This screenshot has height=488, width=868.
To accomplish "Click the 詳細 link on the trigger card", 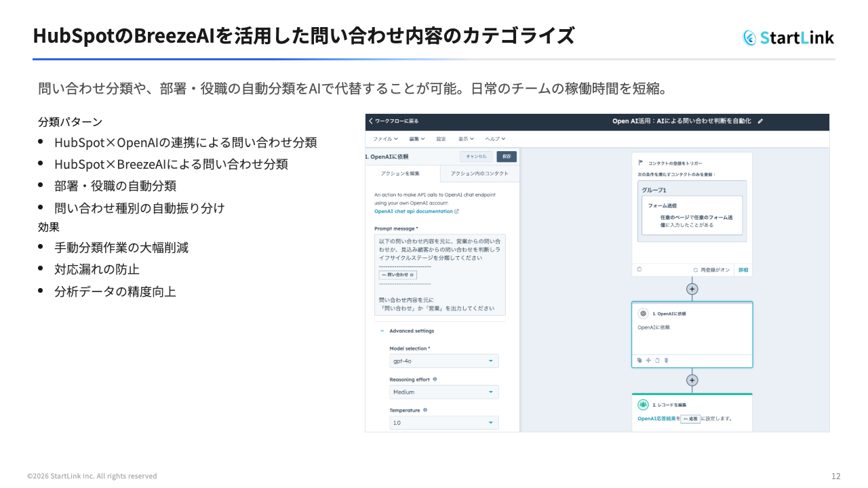I will tap(743, 270).
